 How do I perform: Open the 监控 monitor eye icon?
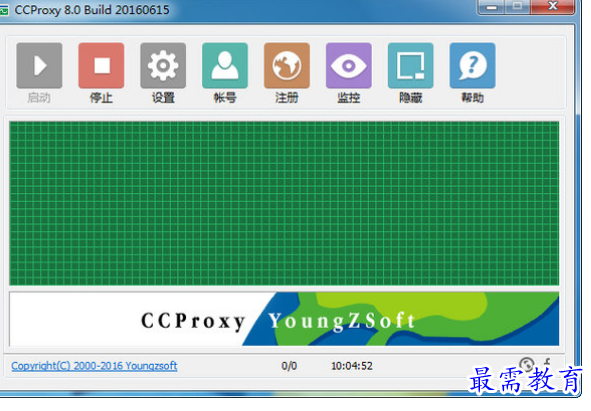pos(349,66)
